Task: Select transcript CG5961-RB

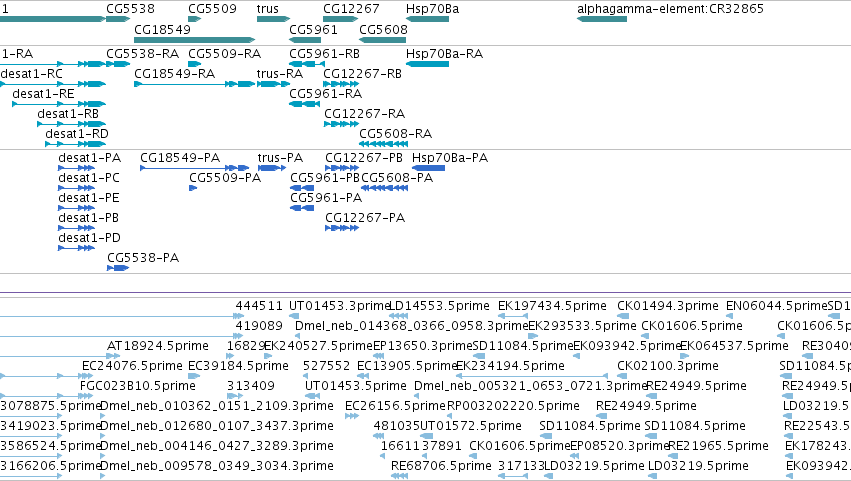Action: (x=324, y=54)
